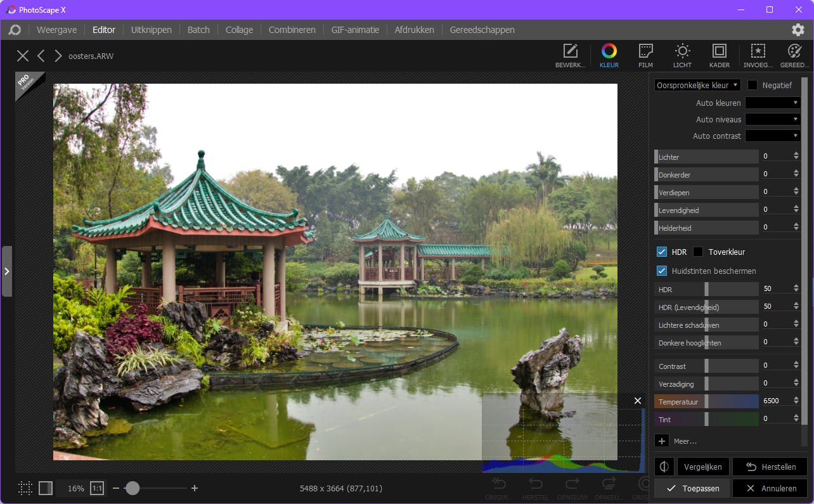This screenshot has width=814, height=504.
Task: Click the 16% zoom percentage
Action: pyautogui.click(x=76, y=488)
